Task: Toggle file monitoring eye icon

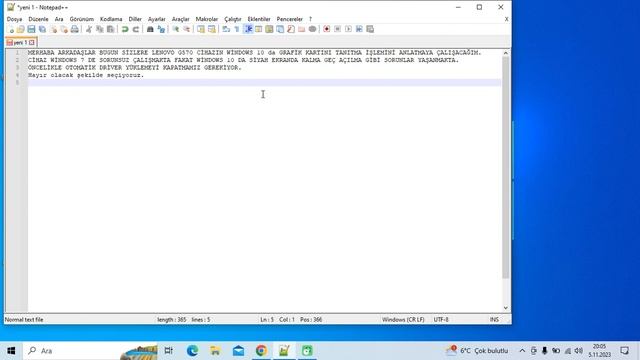Action: (313, 29)
